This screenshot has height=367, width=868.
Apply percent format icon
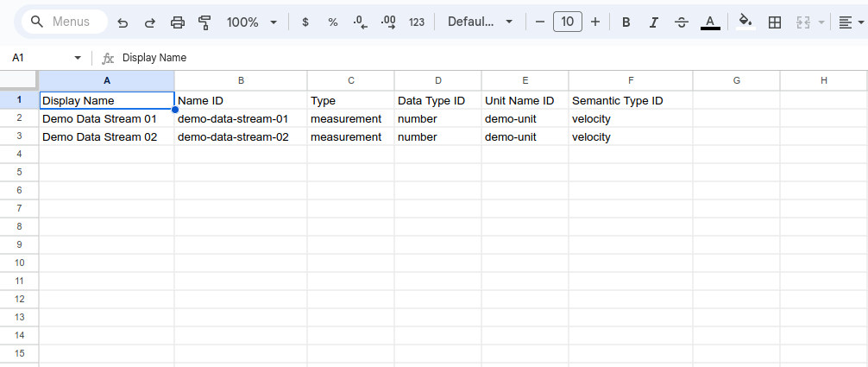click(333, 22)
